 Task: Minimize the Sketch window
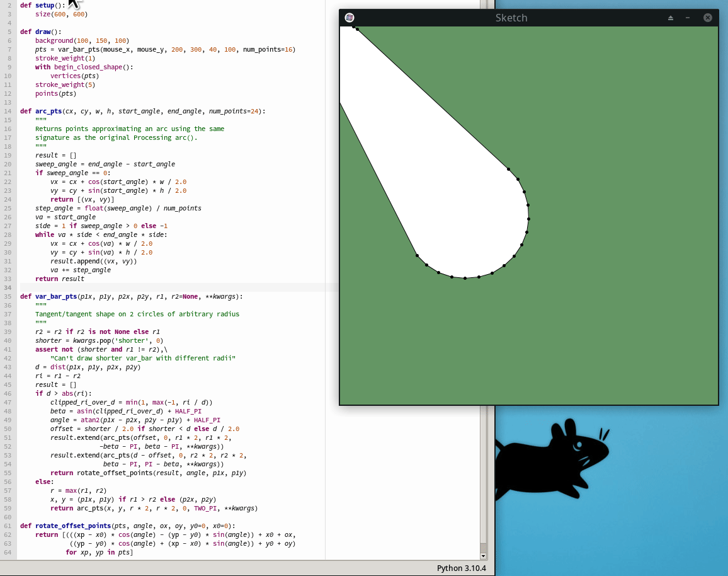click(x=688, y=18)
